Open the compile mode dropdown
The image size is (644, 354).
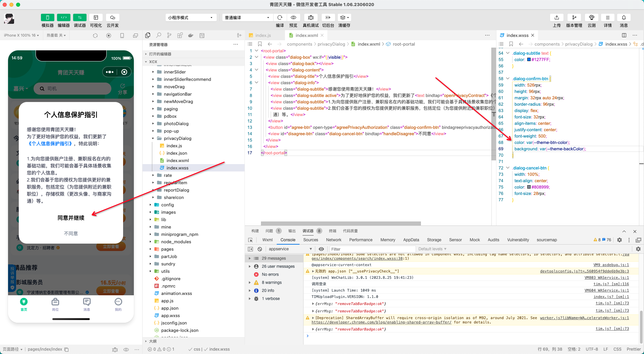[247, 17]
